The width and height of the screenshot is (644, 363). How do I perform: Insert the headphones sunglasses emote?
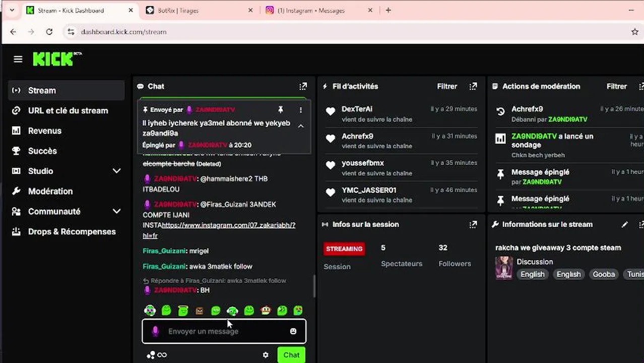[150, 311]
